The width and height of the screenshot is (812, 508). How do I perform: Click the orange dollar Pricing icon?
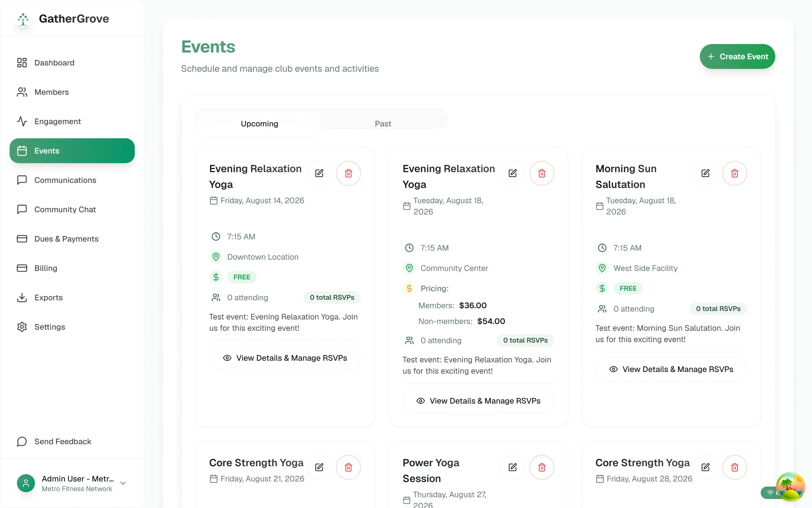point(409,288)
